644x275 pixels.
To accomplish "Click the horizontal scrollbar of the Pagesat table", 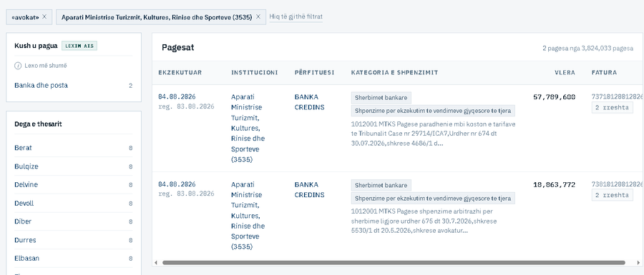I will pyautogui.click(x=394, y=262).
